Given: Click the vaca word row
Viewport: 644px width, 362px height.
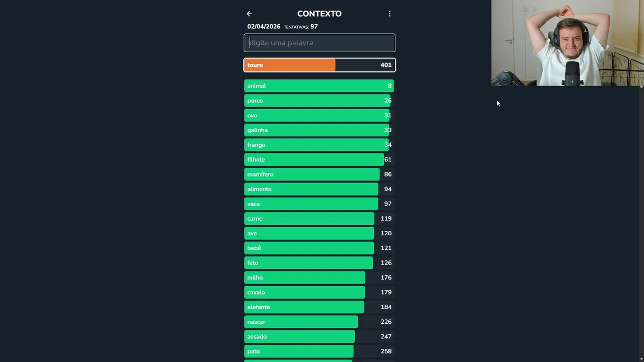Looking at the screenshot, I should pyautogui.click(x=319, y=204).
